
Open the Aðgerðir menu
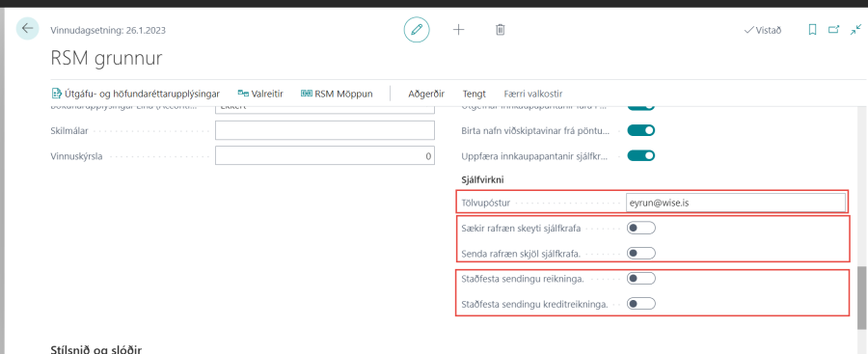pyautogui.click(x=426, y=94)
